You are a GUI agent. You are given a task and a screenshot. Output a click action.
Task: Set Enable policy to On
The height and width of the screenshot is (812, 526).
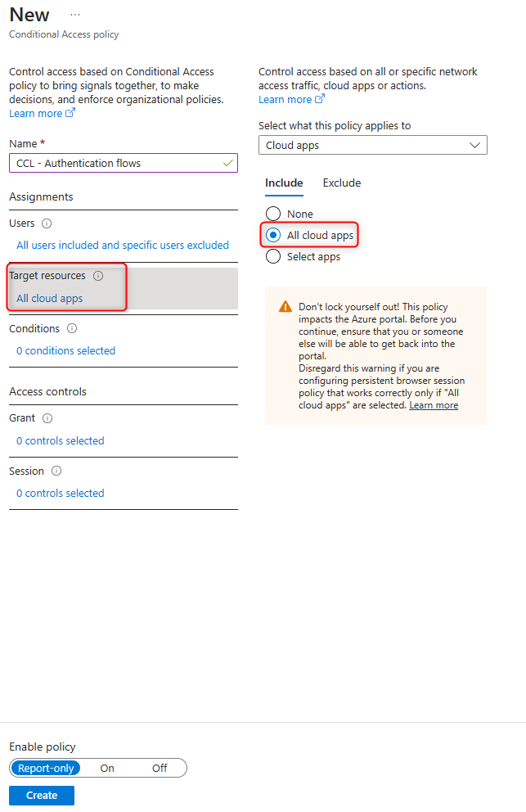107,768
